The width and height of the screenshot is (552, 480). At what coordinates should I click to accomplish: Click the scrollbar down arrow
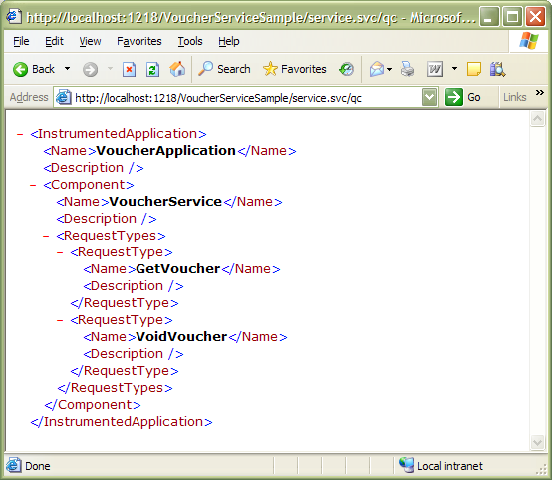(537, 442)
